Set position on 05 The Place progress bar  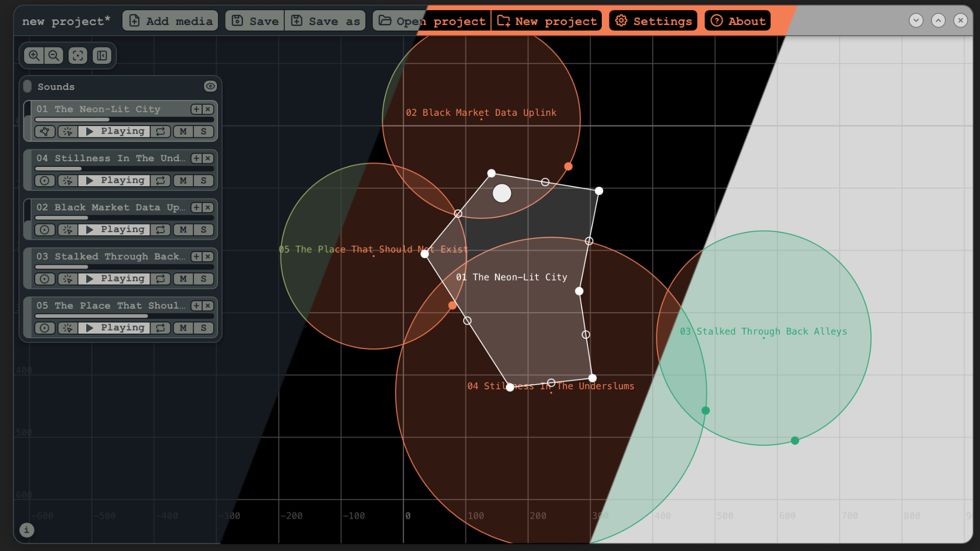point(125,316)
